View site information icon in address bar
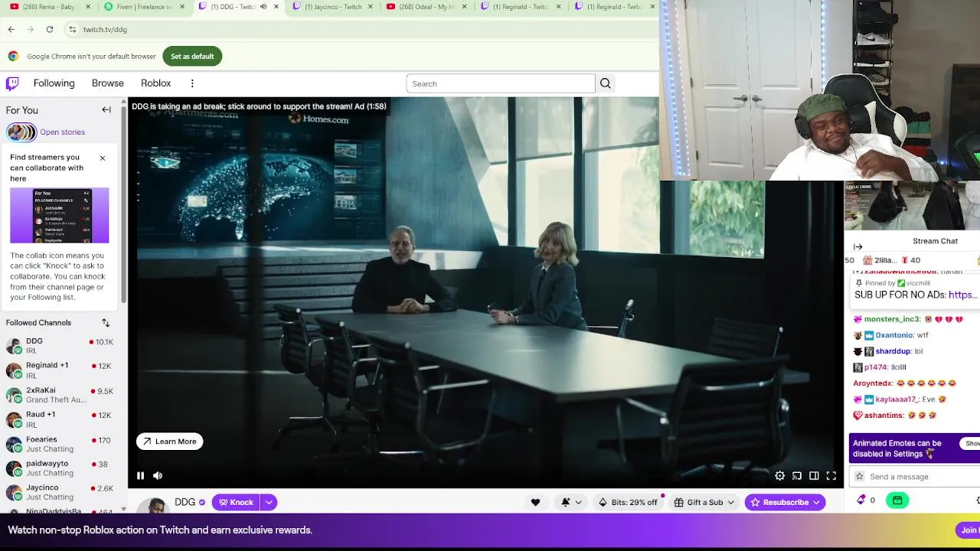Screen dimensions: 980x551 tap(72, 29)
